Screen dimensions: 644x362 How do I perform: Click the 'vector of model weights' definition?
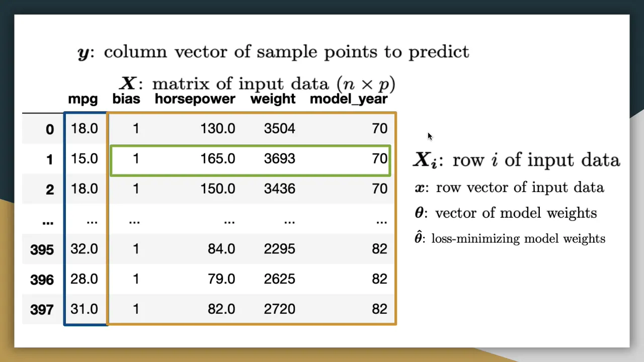(506, 213)
